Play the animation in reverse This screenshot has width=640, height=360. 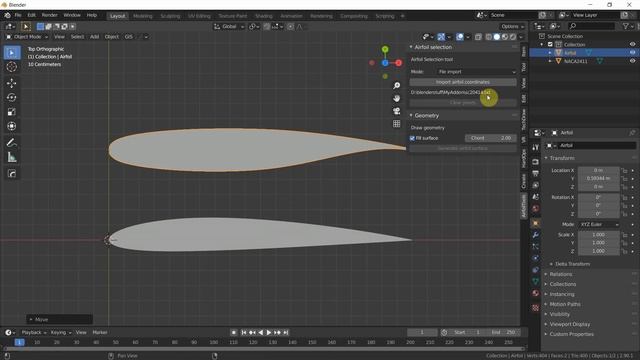coord(261,333)
